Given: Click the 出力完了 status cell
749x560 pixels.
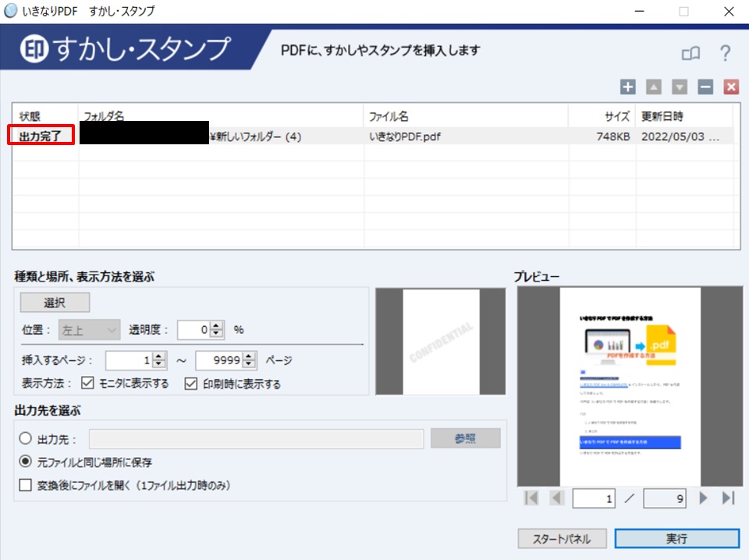Looking at the screenshot, I should click(x=41, y=136).
